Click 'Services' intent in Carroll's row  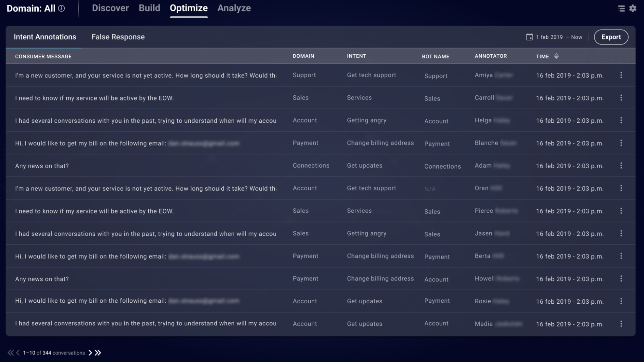[359, 98]
